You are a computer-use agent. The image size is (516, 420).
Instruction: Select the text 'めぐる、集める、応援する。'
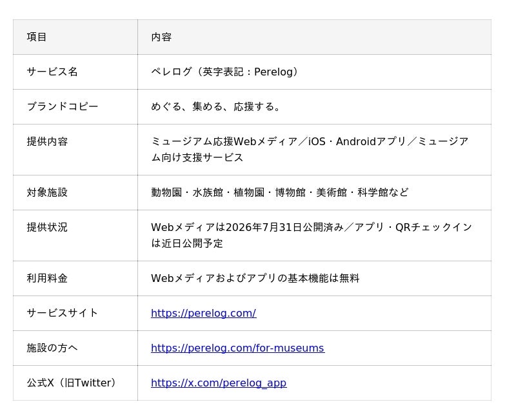pyautogui.click(x=215, y=106)
